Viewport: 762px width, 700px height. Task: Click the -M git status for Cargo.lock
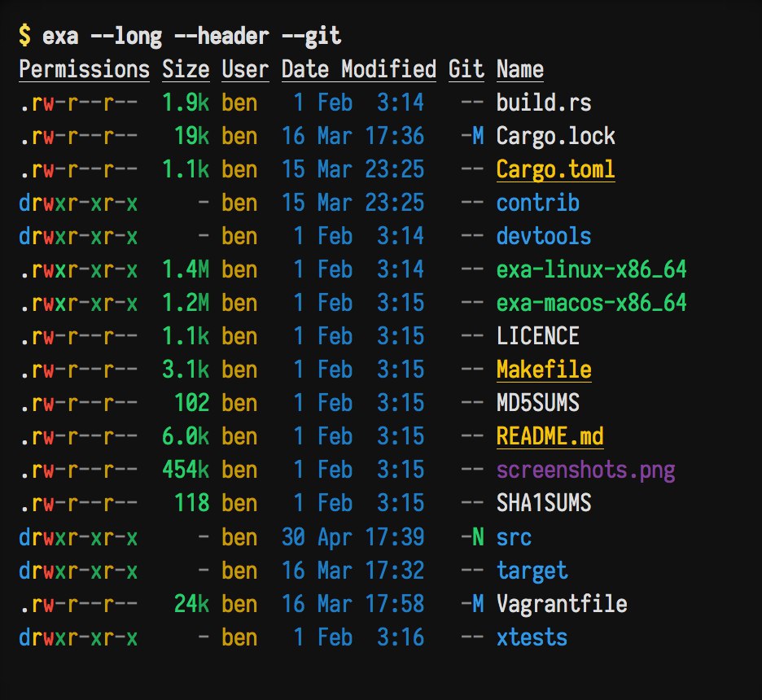coord(472,136)
